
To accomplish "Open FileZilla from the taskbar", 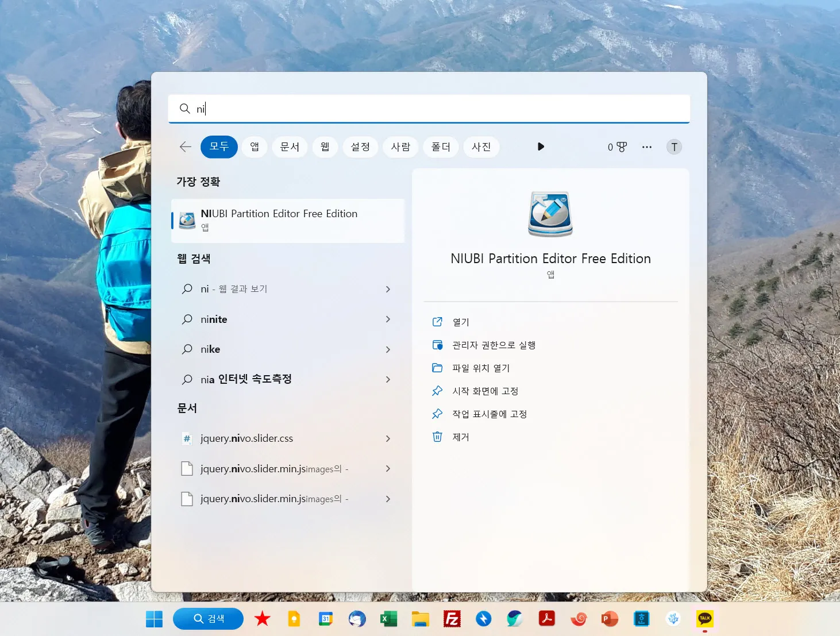I will 452,619.
